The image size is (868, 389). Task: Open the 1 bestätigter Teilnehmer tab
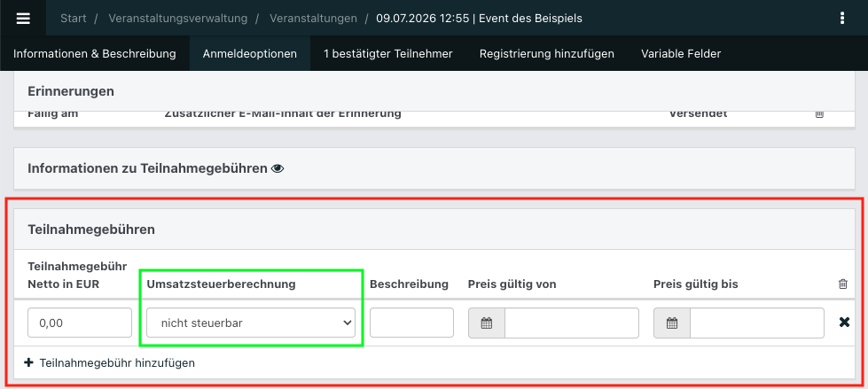[x=388, y=54]
